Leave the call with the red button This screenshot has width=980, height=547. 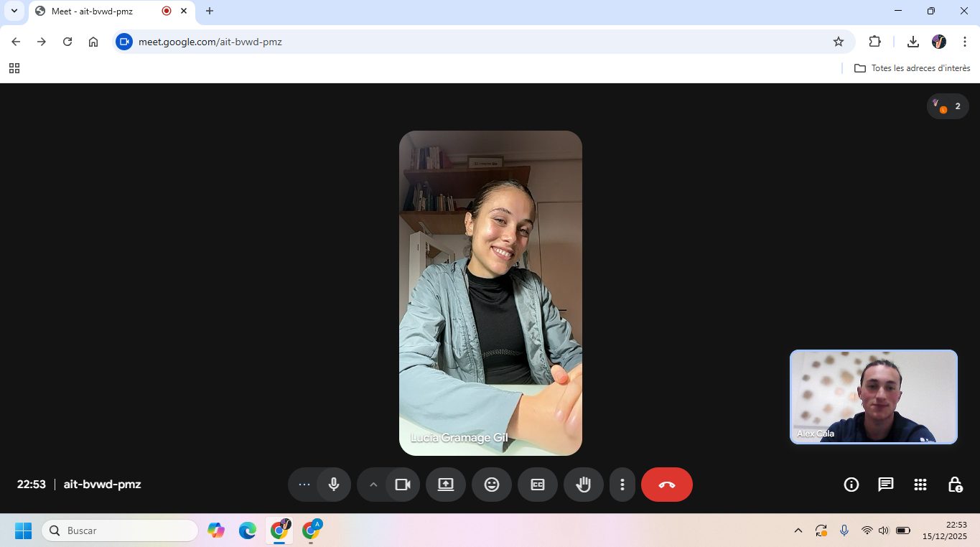[x=666, y=485]
